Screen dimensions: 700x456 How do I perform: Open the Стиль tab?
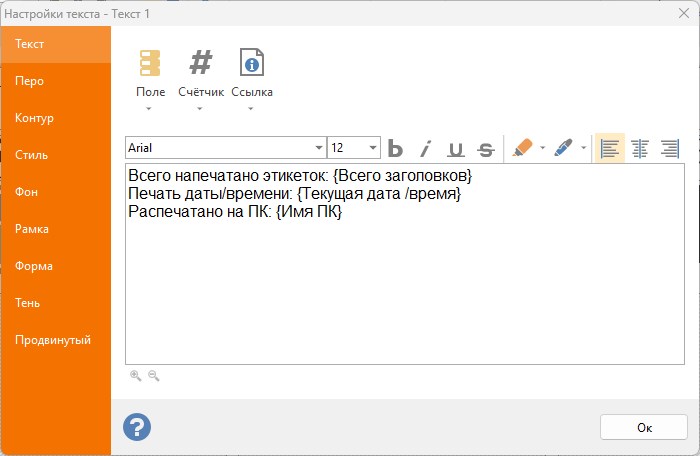pos(55,155)
